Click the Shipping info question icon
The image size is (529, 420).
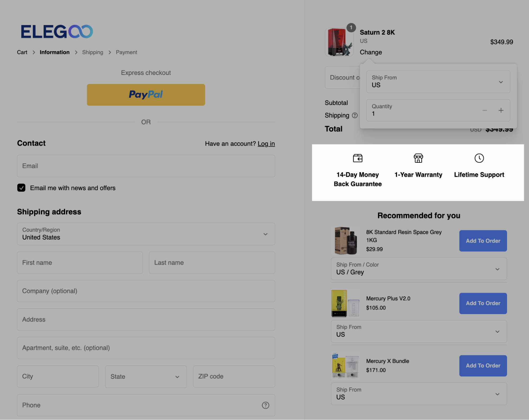[355, 115]
